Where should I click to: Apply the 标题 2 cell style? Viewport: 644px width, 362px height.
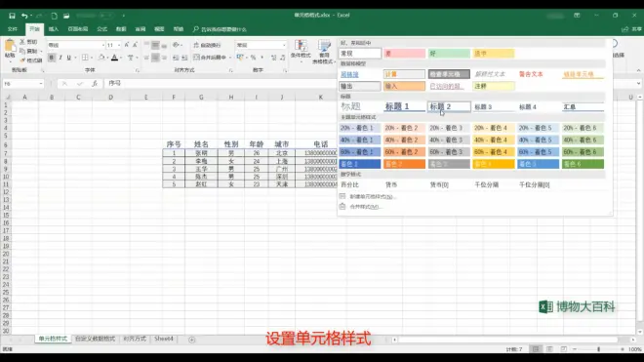pyautogui.click(x=449, y=106)
